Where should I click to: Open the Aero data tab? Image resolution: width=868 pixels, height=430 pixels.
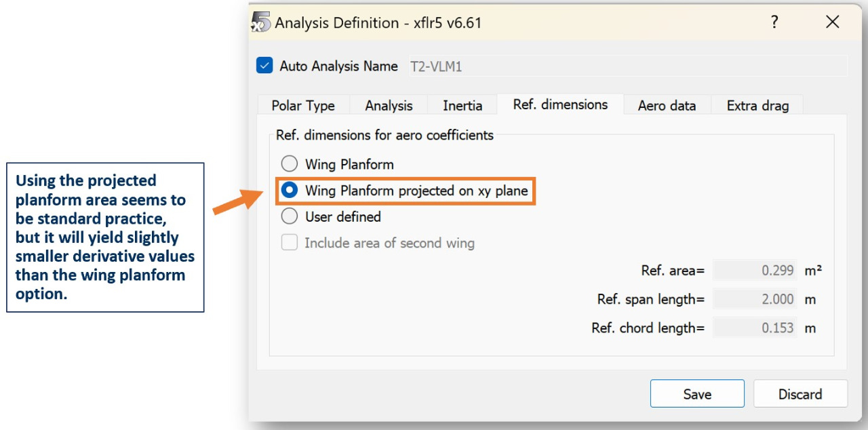click(667, 105)
